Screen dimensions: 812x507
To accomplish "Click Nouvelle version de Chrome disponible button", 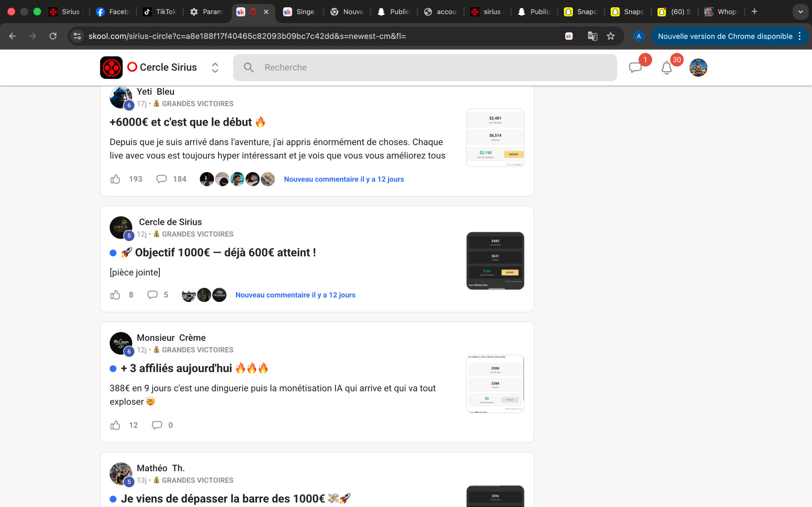I will [x=725, y=36].
